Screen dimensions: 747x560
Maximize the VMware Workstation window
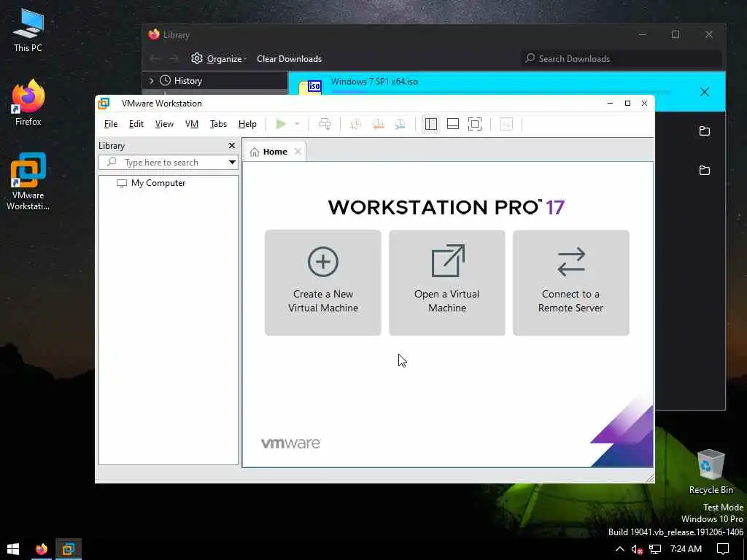tap(627, 104)
